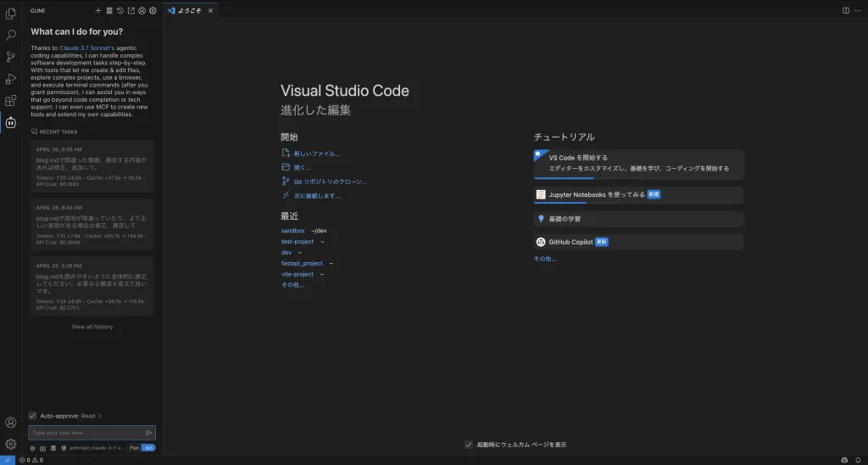Switch Cline to Plan mode
The width and height of the screenshot is (868, 465).
pyautogui.click(x=134, y=448)
